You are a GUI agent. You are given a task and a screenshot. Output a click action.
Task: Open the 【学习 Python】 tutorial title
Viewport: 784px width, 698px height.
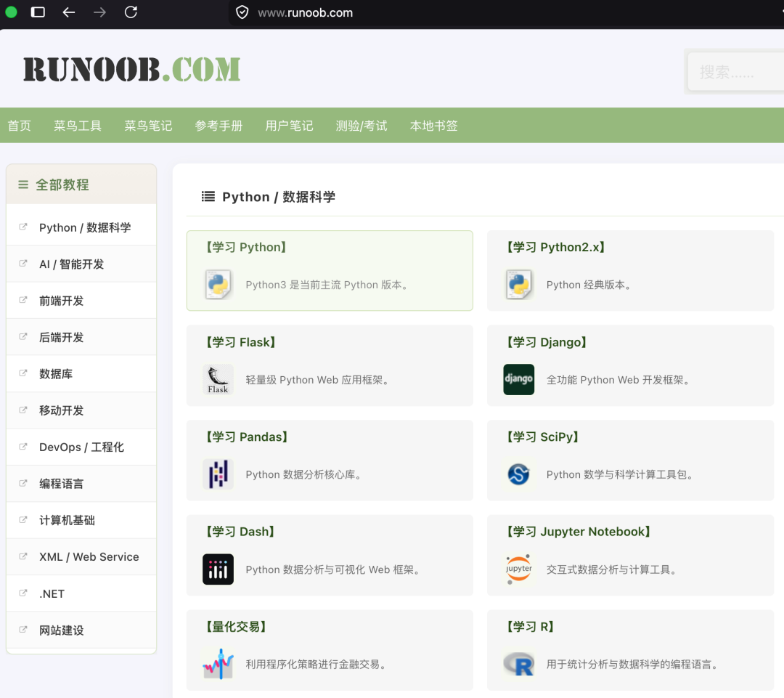245,247
